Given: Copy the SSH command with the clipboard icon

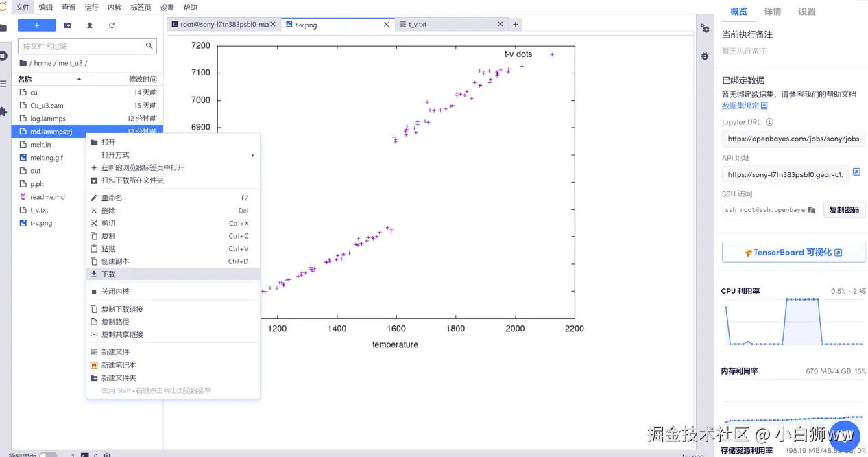Looking at the screenshot, I should point(812,210).
